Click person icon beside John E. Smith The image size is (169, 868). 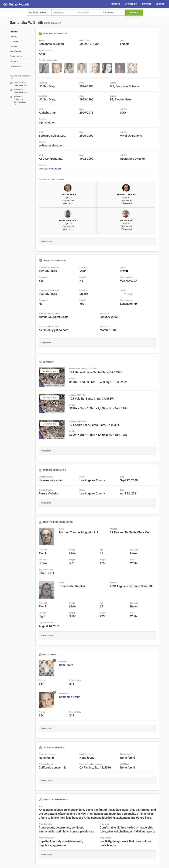pos(11,83)
